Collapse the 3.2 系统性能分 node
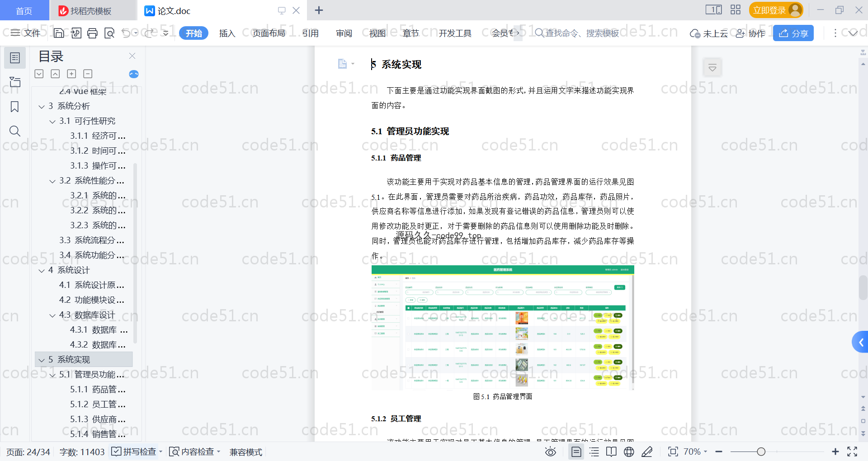The width and height of the screenshot is (868, 461). pyautogui.click(x=52, y=181)
